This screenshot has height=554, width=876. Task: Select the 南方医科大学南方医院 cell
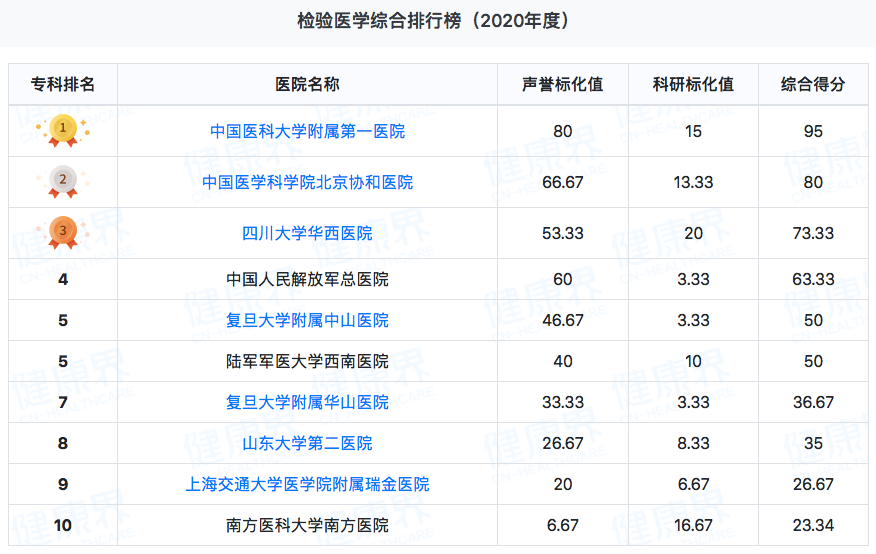(307, 525)
